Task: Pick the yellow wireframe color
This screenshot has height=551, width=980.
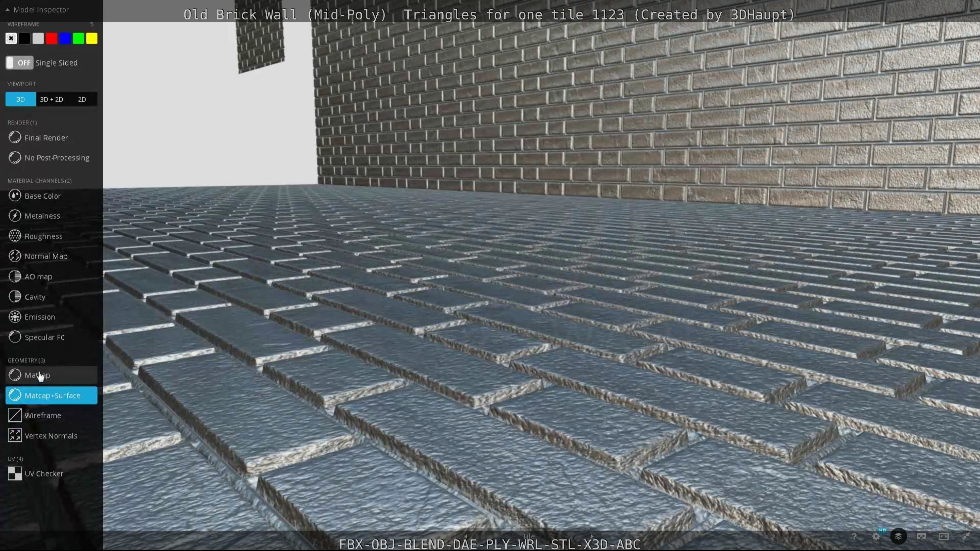Action: tap(92, 38)
